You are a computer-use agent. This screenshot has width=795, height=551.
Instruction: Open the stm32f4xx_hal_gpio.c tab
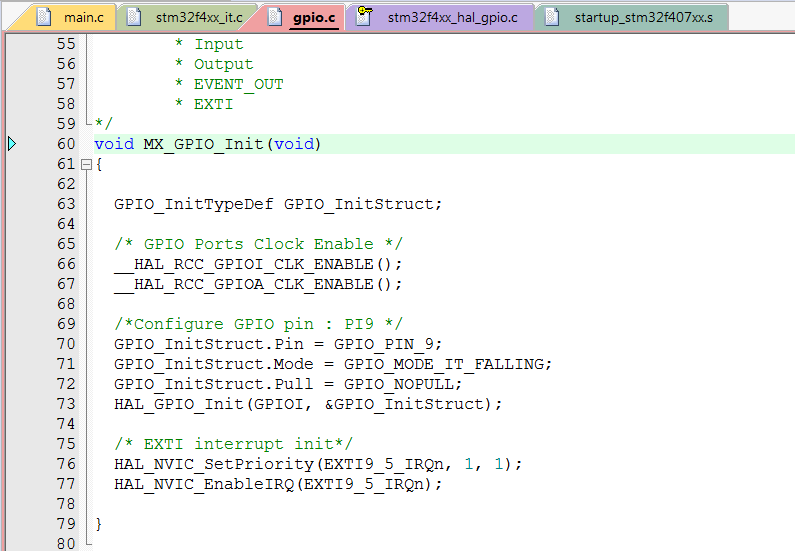tap(441, 17)
